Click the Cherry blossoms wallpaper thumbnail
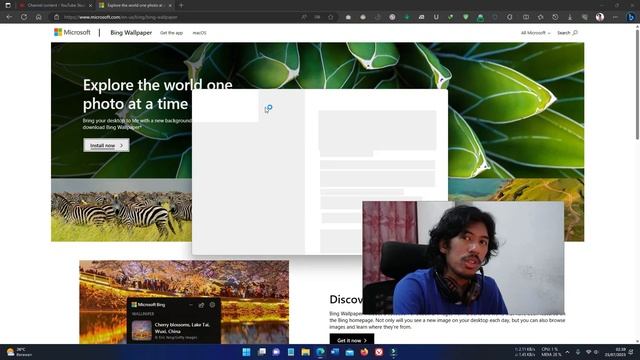640x360 pixels. (x=142, y=330)
